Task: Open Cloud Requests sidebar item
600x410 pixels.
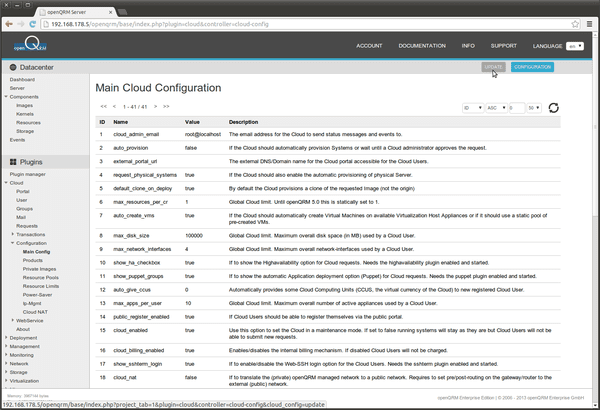Action: pyautogui.click(x=27, y=226)
